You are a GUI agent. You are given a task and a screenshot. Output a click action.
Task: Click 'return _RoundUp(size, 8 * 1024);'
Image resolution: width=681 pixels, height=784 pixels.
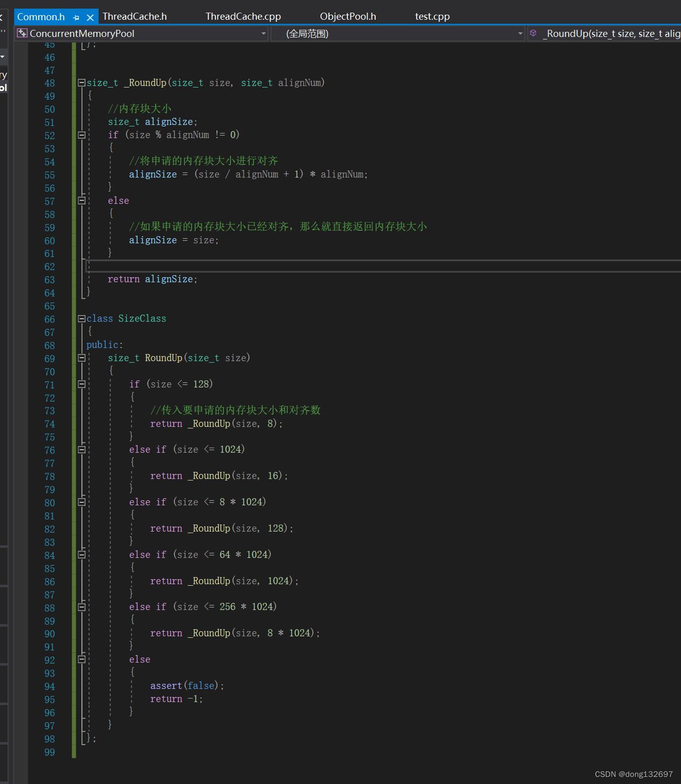pos(235,633)
